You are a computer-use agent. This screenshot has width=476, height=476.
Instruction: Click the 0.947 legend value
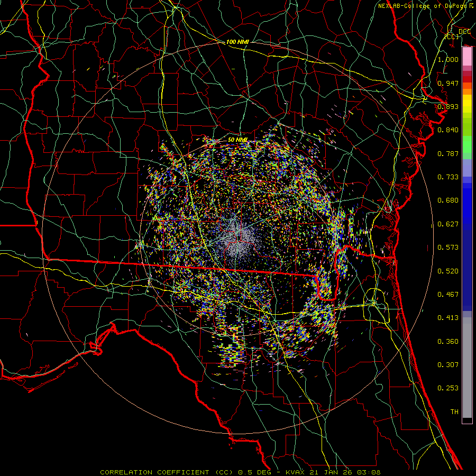pyautogui.click(x=448, y=83)
